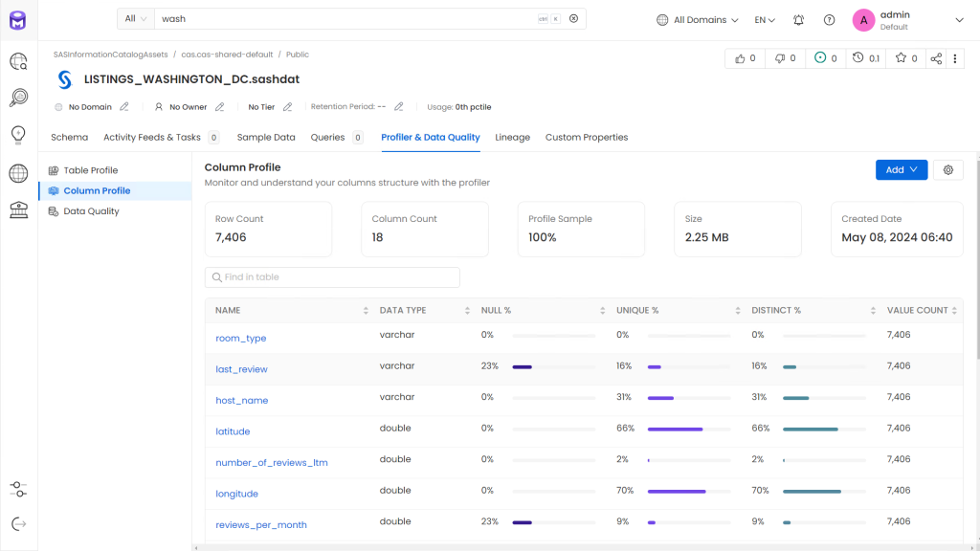
Task: Select Table Profile in the side menu
Action: (91, 170)
